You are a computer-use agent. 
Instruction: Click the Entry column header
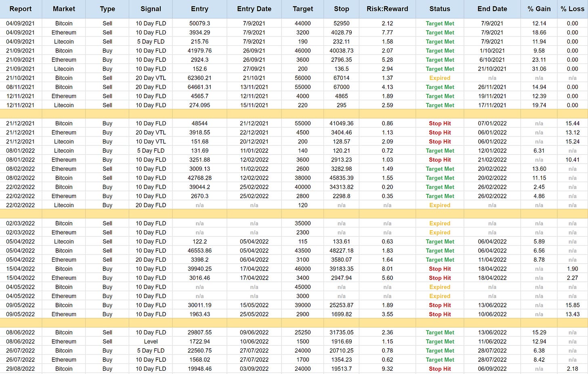coord(199,9)
